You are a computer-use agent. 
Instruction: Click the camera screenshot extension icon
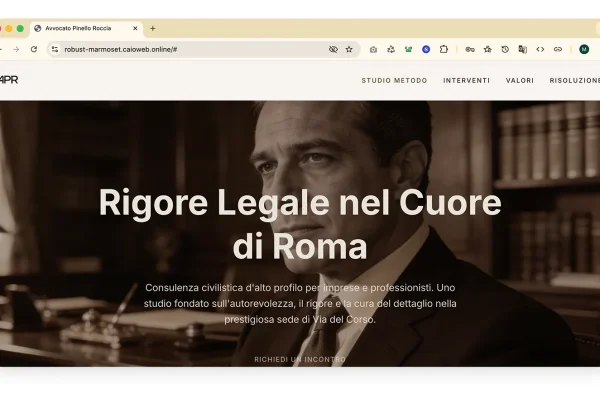click(373, 49)
